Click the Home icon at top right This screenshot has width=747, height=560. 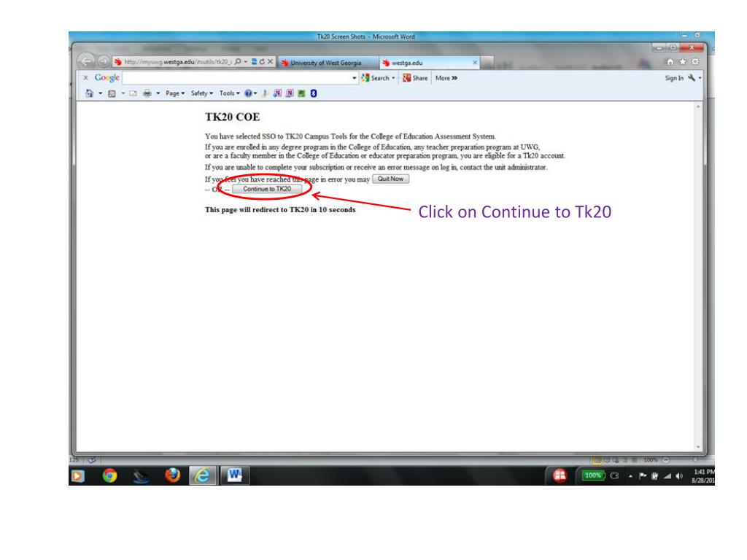click(670, 62)
